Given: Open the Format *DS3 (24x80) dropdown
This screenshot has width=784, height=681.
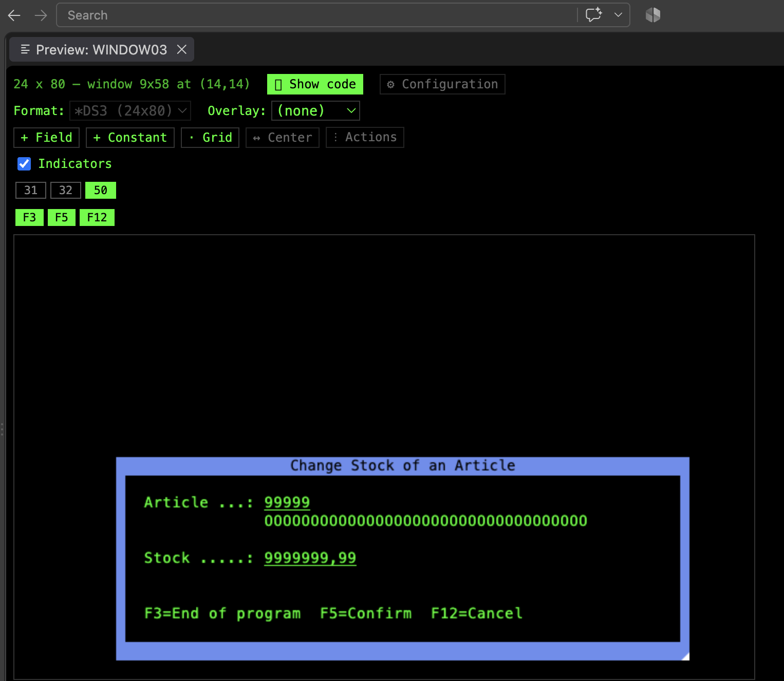Looking at the screenshot, I should [x=130, y=110].
